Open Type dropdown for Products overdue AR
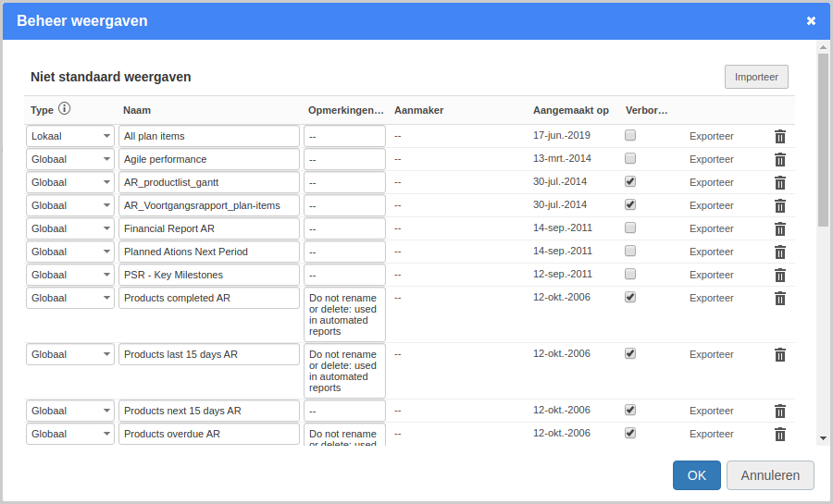 (70, 434)
